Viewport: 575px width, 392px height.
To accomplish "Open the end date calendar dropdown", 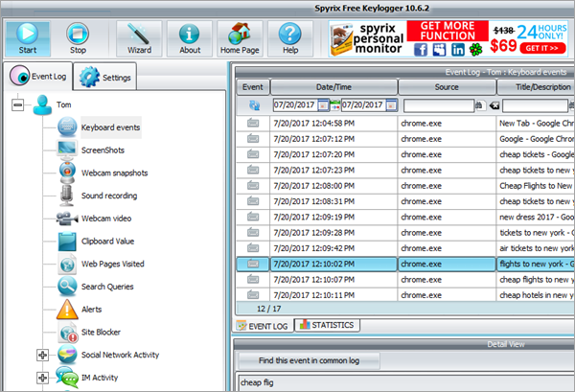I will point(392,105).
